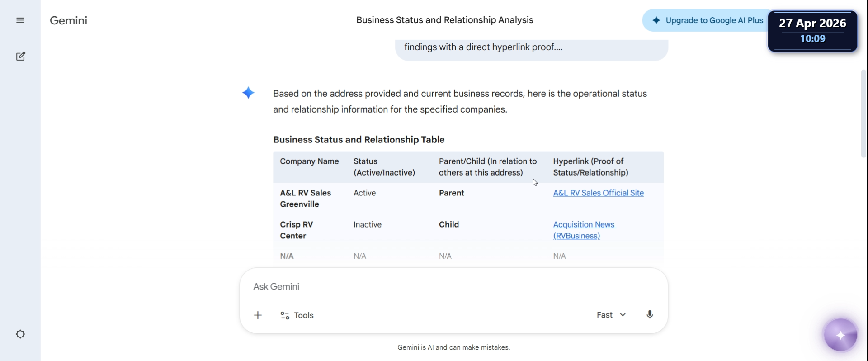Click the 'Hyperlink (Proof of Status/Relationship)' header
Screen dimensions: 868x361
point(591,167)
